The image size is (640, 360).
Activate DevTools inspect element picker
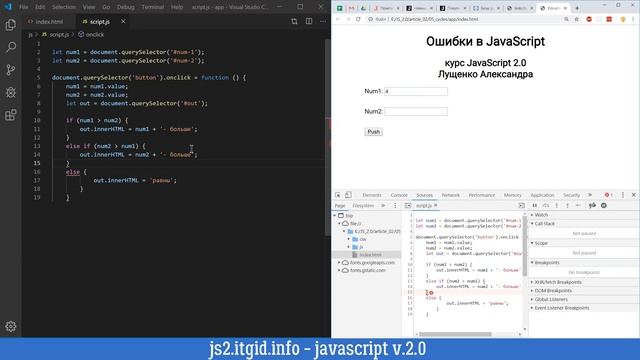[x=338, y=195]
